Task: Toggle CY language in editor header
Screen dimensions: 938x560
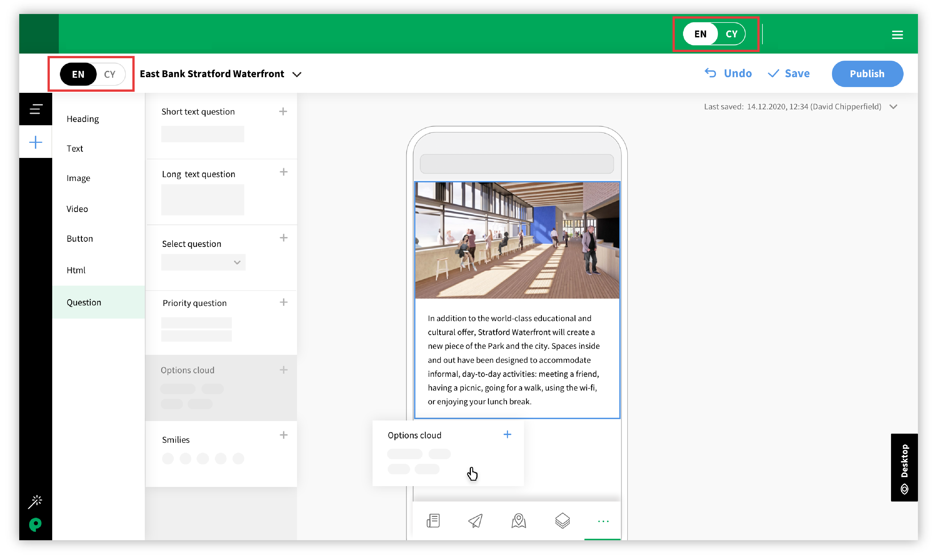Action: click(109, 74)
